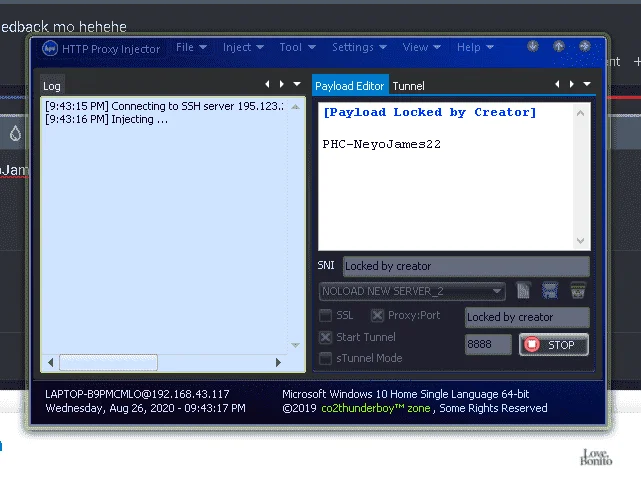Click the port field showing 8888
Image resolution: width=641 pixels, height=481 pixels.
coord(488,344)
